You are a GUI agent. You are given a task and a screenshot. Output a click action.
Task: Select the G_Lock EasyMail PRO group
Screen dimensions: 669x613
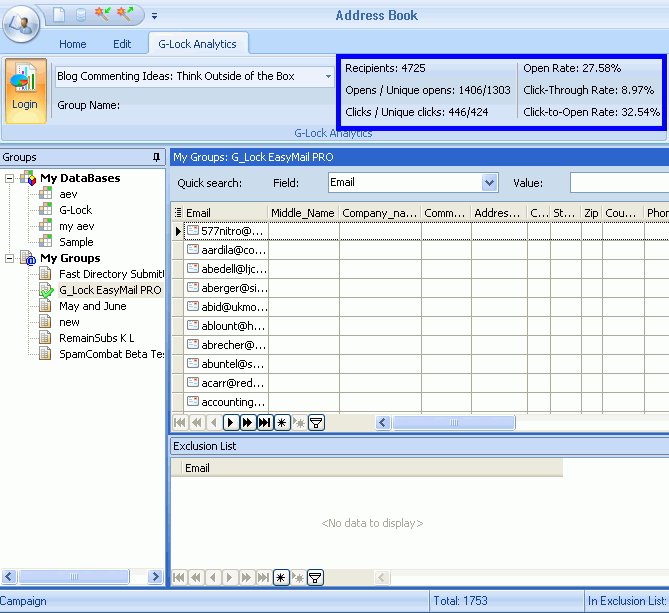pos(111,290)
